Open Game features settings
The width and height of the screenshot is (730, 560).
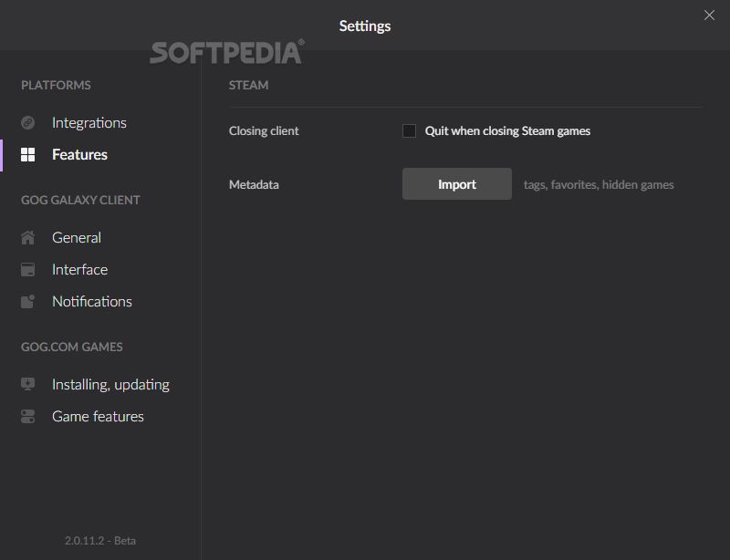click(98, 416)
